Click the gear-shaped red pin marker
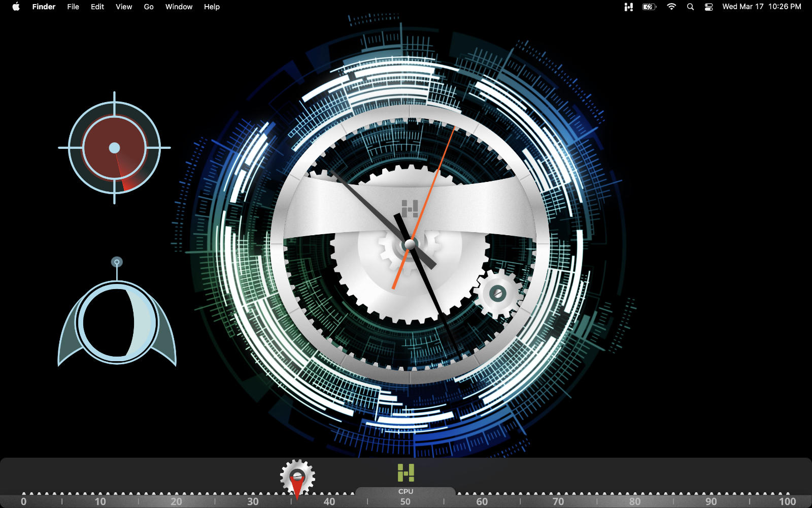Viewport: 812px width, 508px height. 297,478
